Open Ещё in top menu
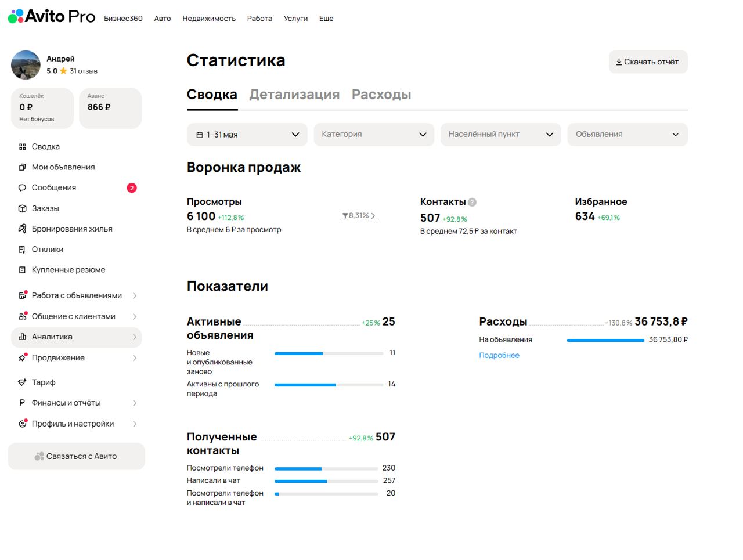Screen dimensions: 743x560 pyautogui.click(x=326, y=19)
